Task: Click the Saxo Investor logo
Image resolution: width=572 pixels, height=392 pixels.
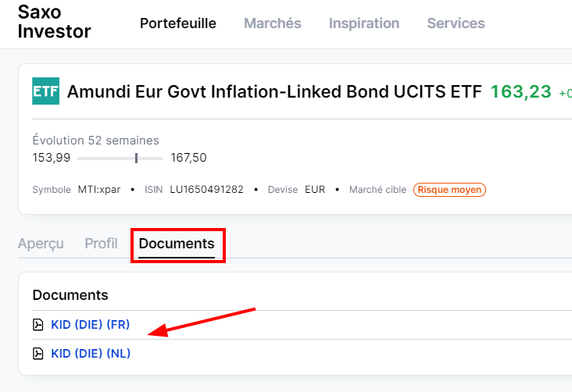Action: click(x=54, y=22)
